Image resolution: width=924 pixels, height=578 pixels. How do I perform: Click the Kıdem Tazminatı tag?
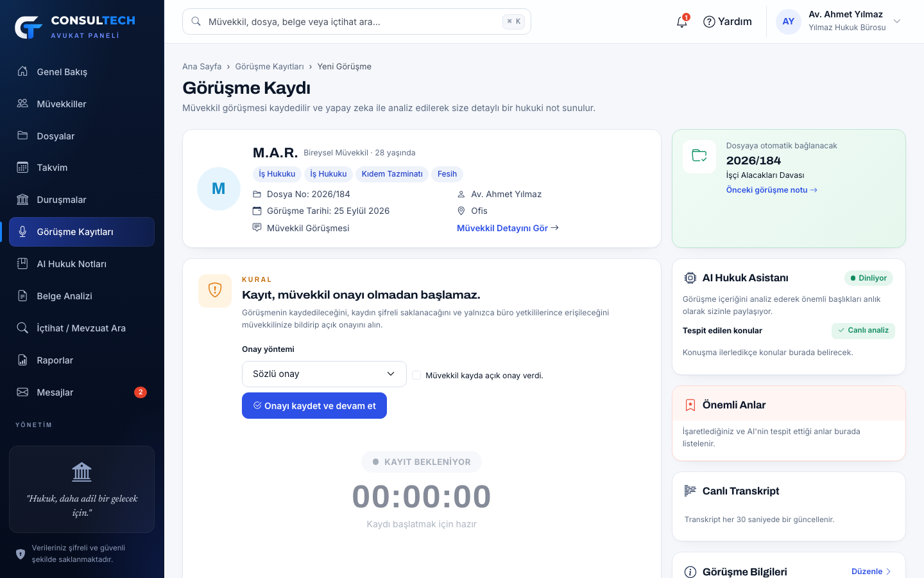[392, 174]
